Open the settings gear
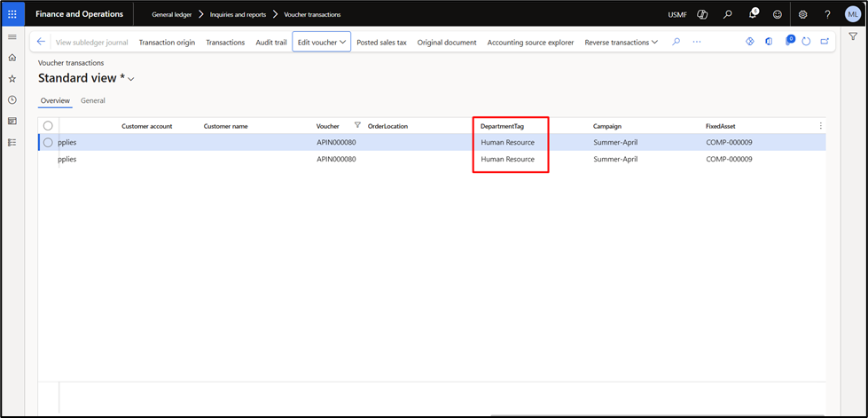Screen dimensions: 868x418 click(x=802, y=14)
